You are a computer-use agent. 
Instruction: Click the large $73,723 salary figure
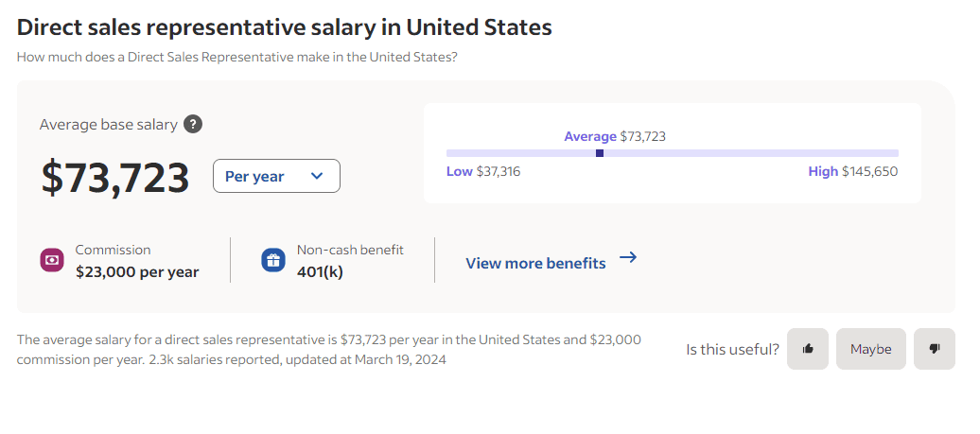click(115, 178)
